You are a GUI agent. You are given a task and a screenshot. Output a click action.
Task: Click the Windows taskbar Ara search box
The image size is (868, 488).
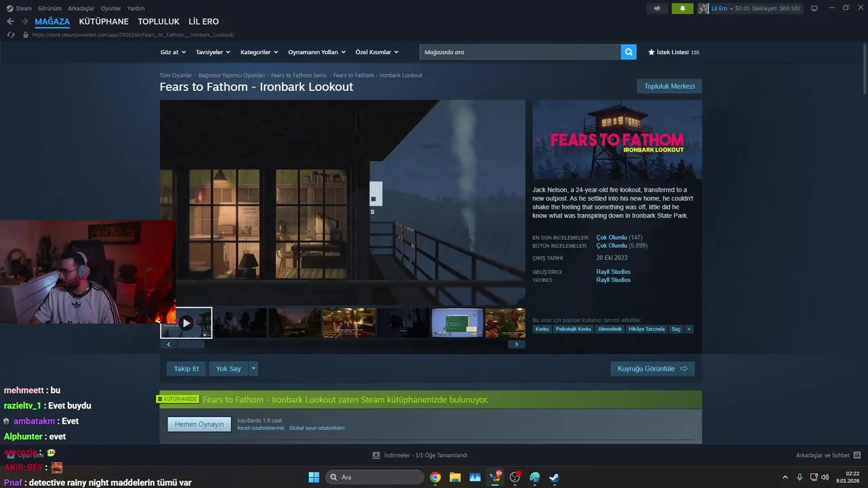tap(374, 477)
